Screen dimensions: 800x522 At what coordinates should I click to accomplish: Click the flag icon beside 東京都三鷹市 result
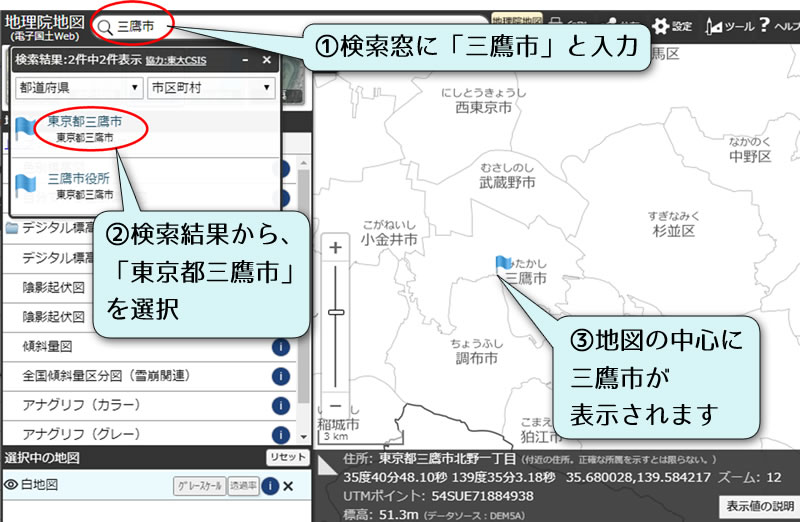[26, 128]
